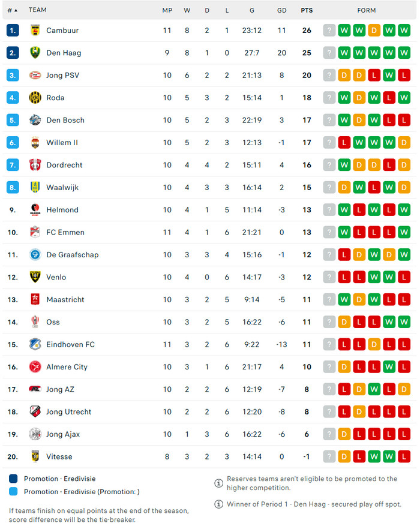
Task: Click Jong PSV's red loss form badge
Action: pos(374,76)
